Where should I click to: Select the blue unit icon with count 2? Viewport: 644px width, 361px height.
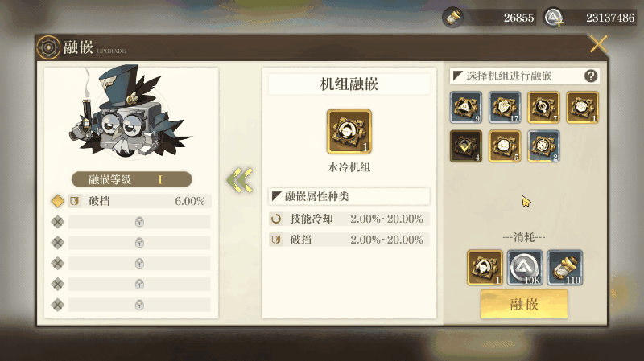(543, 146)
